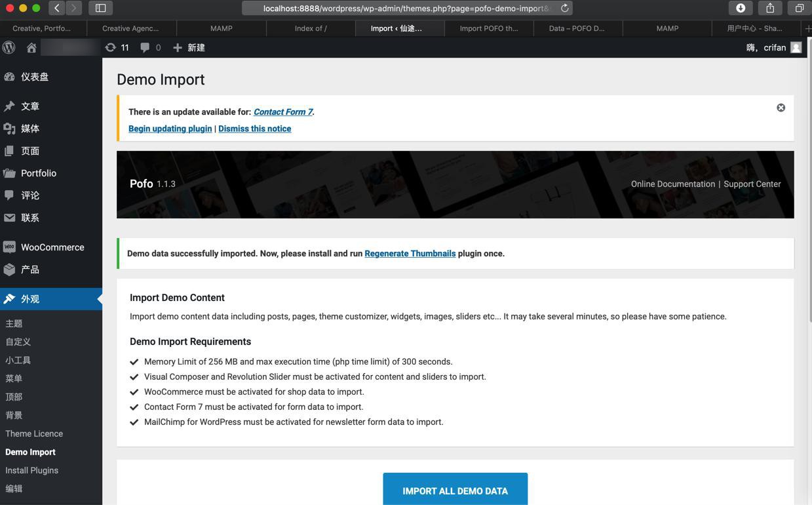
Task: Click the WooCommerce woo icon
Action: (x=9, y=247)
